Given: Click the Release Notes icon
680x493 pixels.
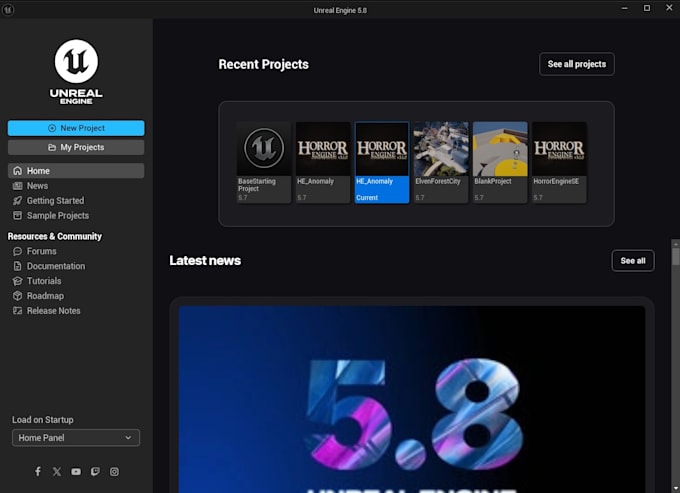Looking at the screenshot, I should pos(17,311).
